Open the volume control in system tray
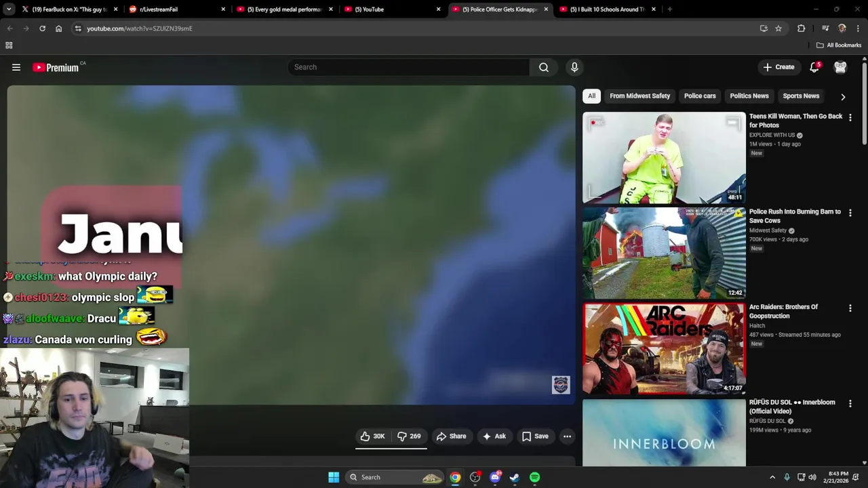This screenshot has height=488, width=868. pyautogui.click(x=812, y=477)
